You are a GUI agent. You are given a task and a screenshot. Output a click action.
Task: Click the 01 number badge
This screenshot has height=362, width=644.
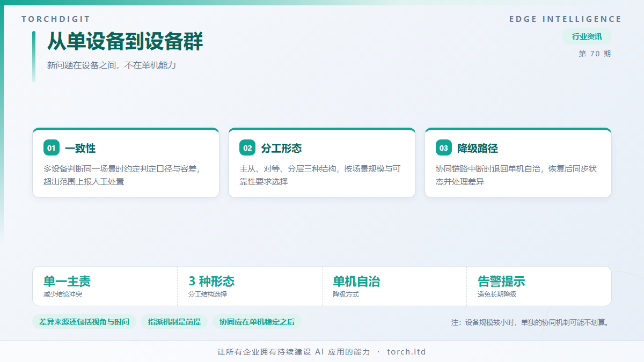52,148
